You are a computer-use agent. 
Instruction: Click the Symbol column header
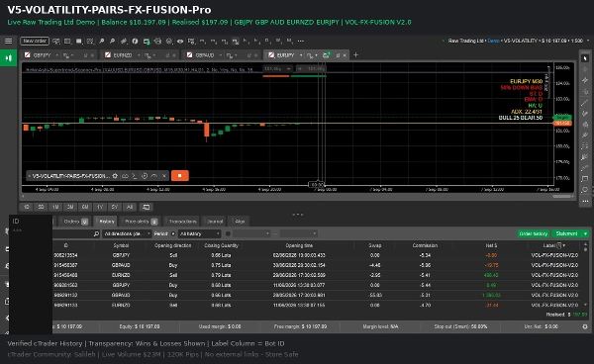tap(121, 245)
